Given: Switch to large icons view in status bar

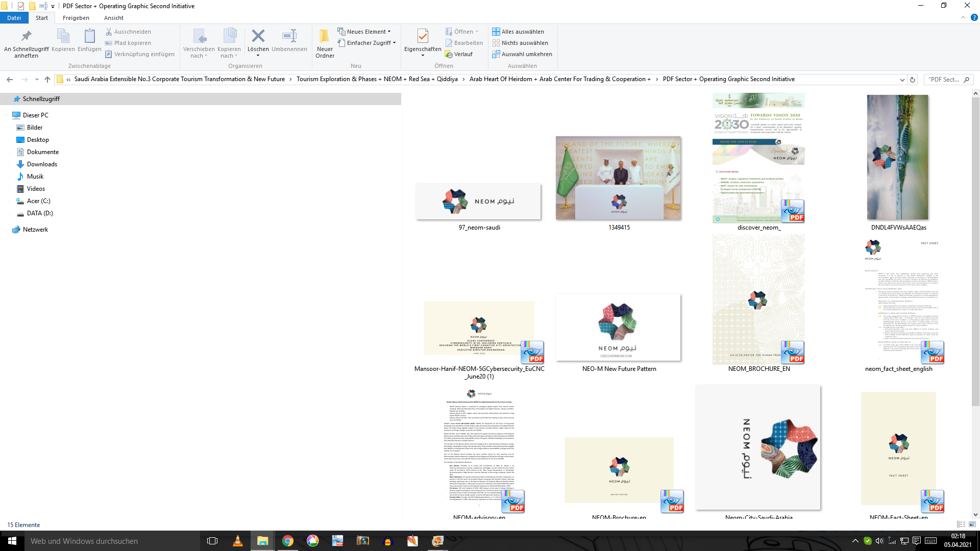Looking at the screenshot, I should tap(972, 524).
